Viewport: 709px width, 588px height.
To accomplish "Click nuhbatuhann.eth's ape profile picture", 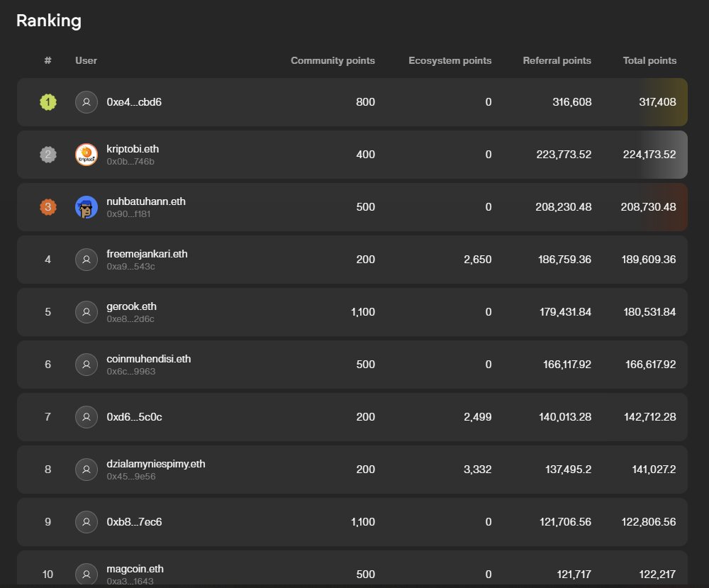I will (x=86, y=206).
